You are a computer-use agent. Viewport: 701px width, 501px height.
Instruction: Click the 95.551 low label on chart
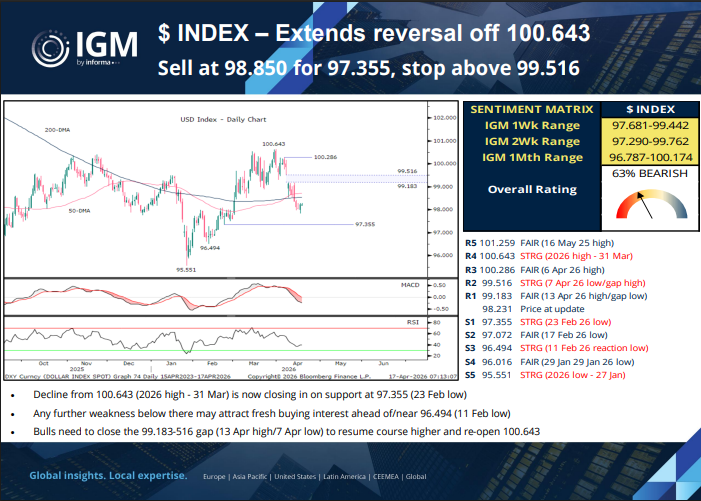[186, 268]
